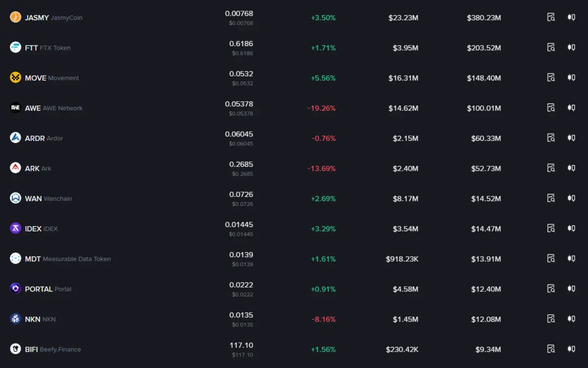This screenshot has width=588, height=368.
Task: Open the chart preview for Wanchain
Action: tap(551, 198)
